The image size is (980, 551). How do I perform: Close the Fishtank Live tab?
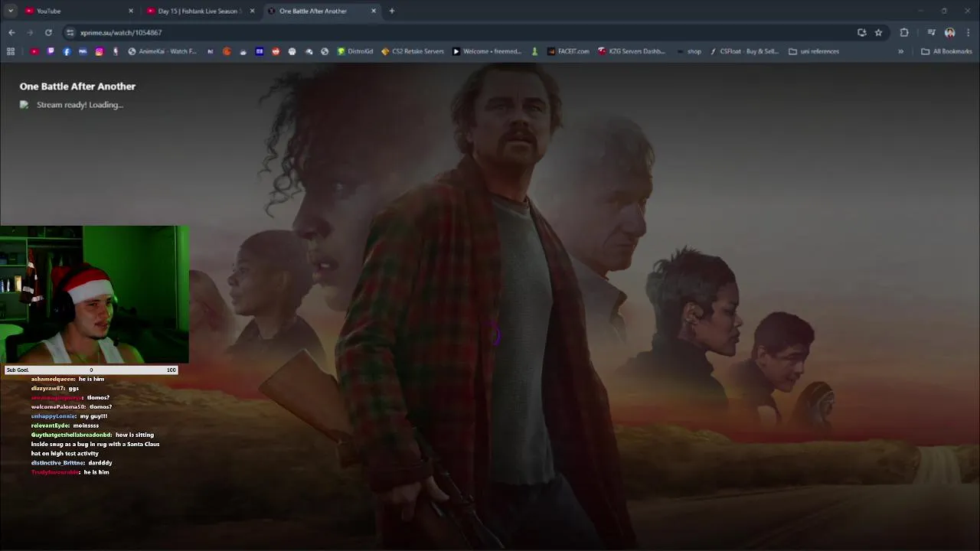point(252,11)
